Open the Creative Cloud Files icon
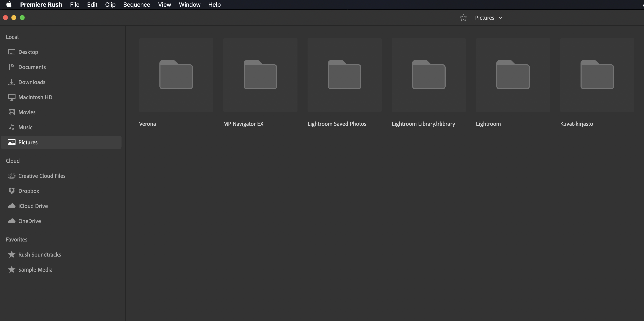644x321 pixels. [12, 176]
